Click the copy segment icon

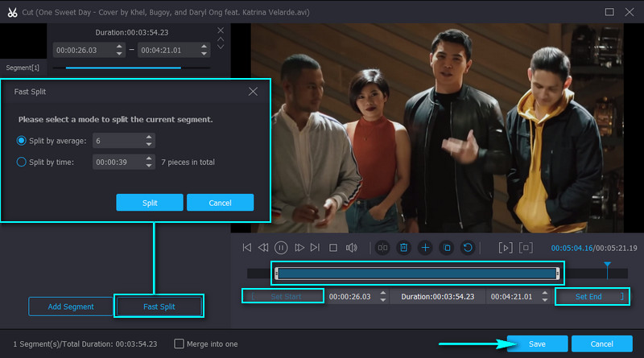tap(446, 248)
